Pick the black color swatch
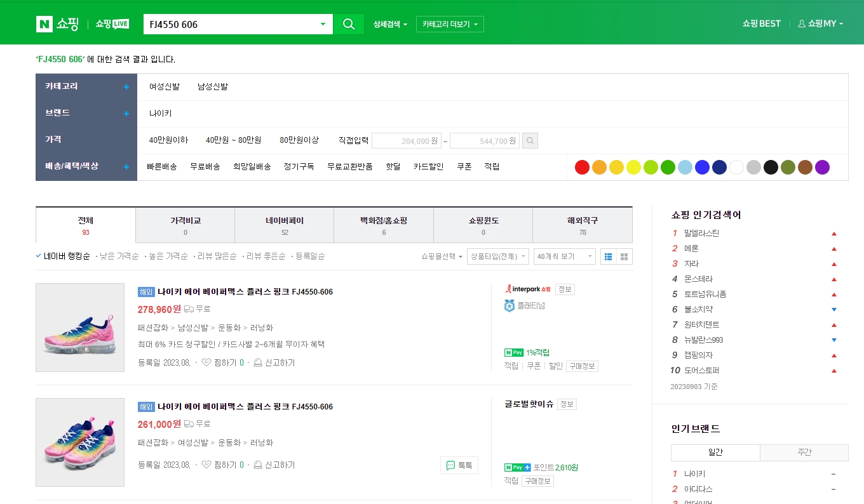This screenshot has height=504, width=864. click(771, 167)
